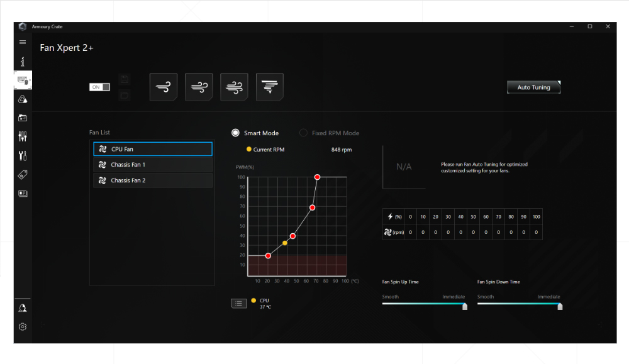The width and height of the screenshot is (629, 364).
Task: Click the save profile floppy disk icon
Action: [x=125, y=79]
